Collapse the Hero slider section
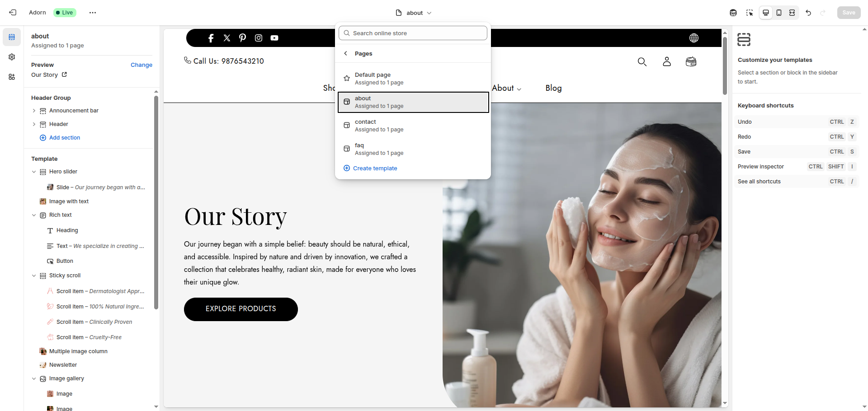 (x=34, y=172)
